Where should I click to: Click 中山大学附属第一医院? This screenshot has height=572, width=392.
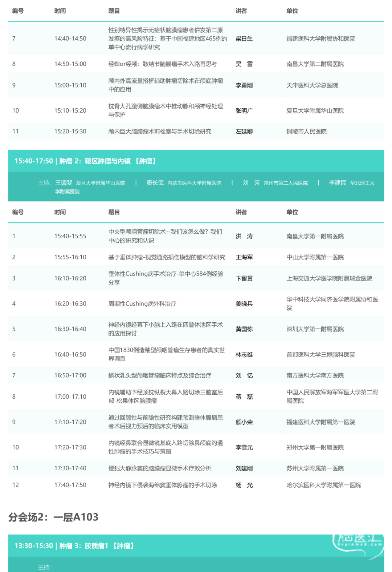click(315, 257)
